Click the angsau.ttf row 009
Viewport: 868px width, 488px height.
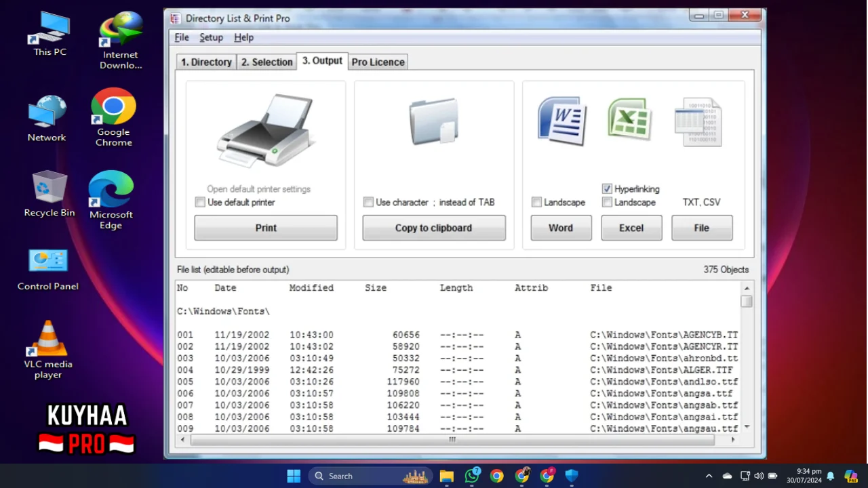[458, 428]
